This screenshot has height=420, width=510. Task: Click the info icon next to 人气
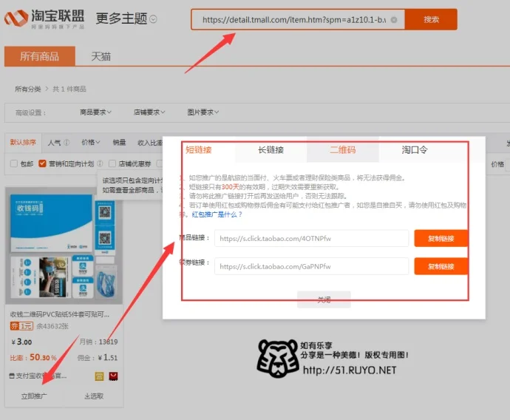[x=67, y=143]
